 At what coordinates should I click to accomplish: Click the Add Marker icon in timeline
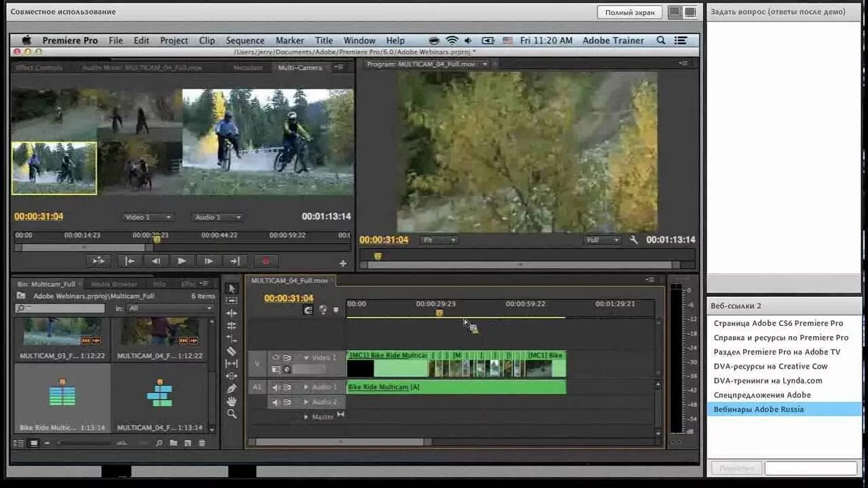coord(336,310)
